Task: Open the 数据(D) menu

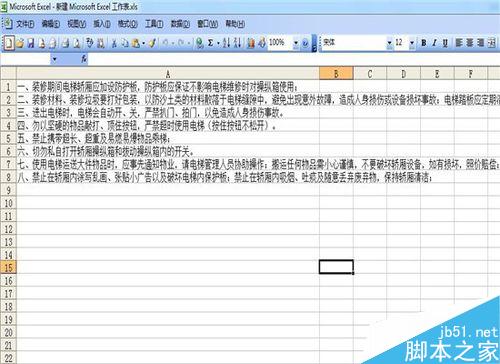Action: 180,24
